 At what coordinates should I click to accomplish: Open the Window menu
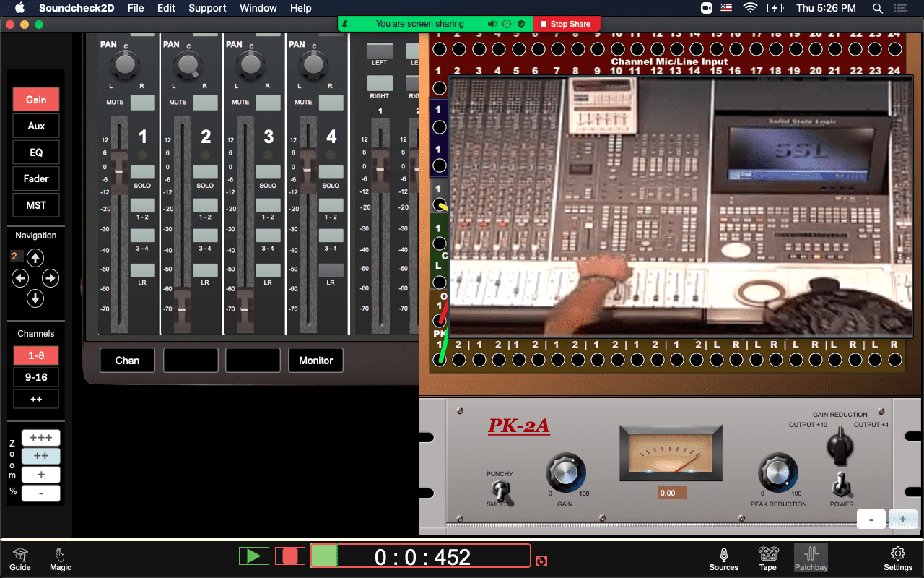[x=258, y=8]
